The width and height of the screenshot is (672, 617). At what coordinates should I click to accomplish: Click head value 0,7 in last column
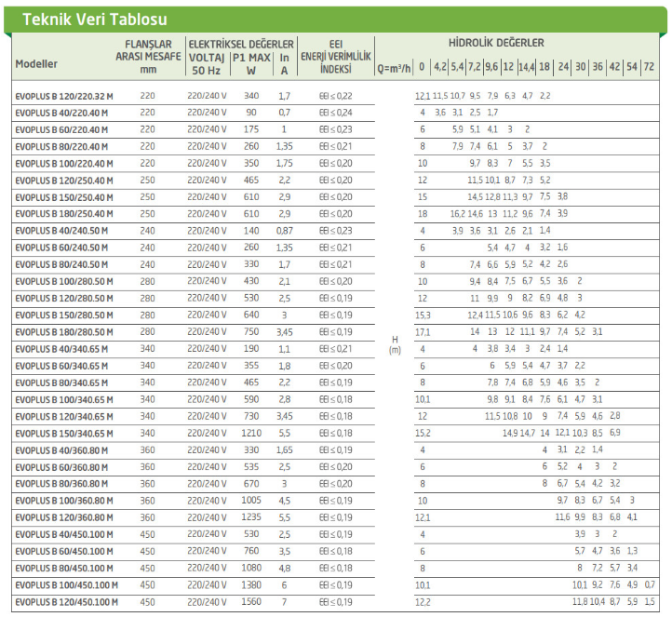pos(650,584)
